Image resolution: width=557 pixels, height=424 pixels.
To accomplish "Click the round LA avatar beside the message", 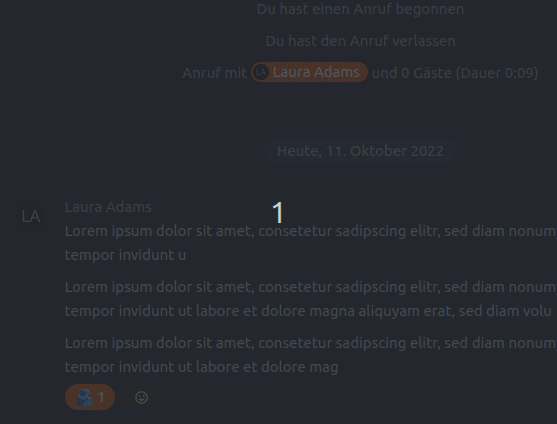I will pyautogui.click(x=31, y=216).
